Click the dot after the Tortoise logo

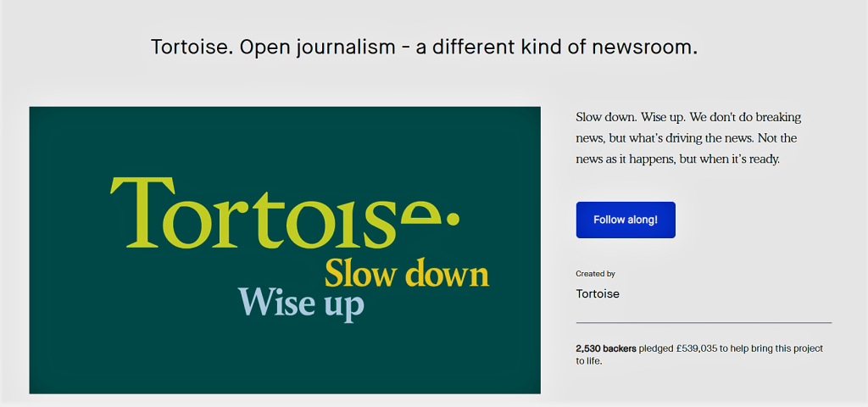(x=453, y=218)
